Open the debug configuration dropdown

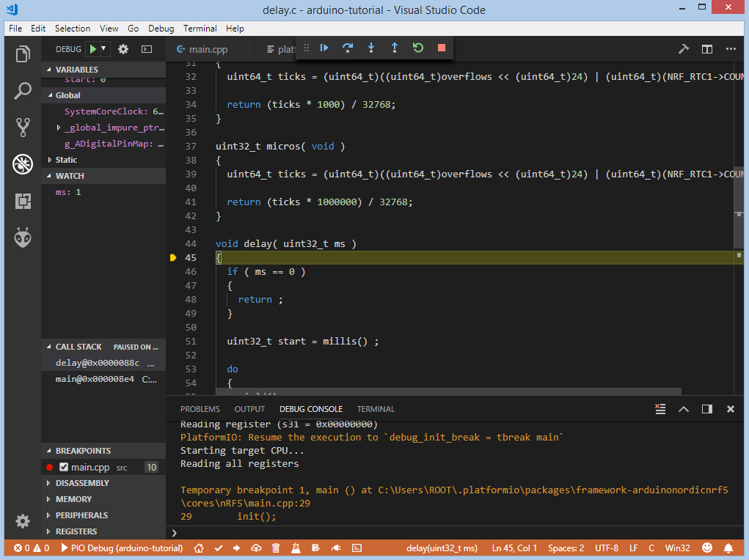103,49
